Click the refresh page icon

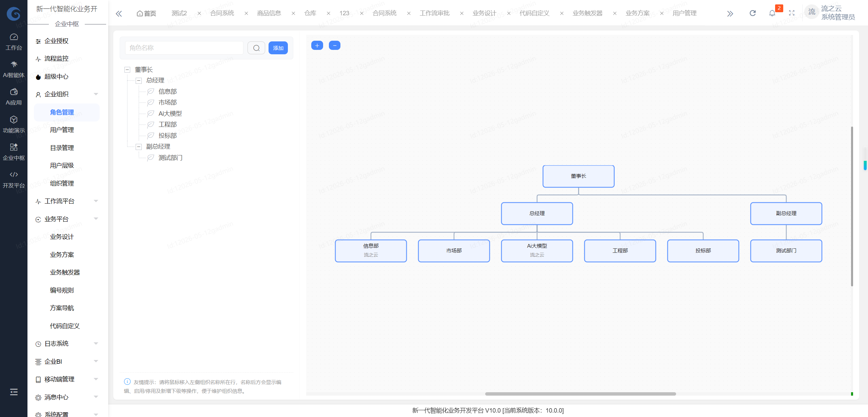coord(753,13)
